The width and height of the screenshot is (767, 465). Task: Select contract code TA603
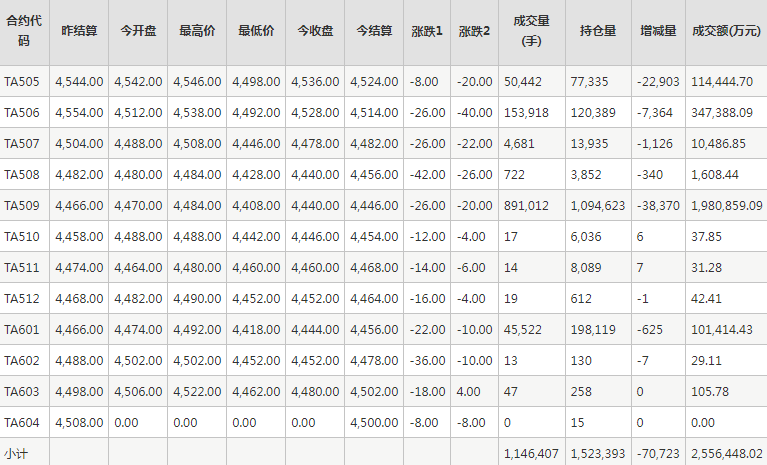coord(22,392)
